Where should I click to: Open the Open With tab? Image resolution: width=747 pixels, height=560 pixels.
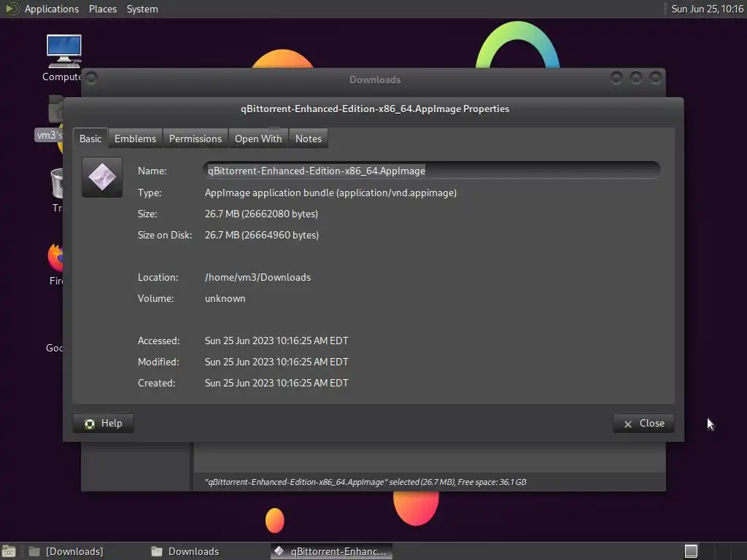258,139
